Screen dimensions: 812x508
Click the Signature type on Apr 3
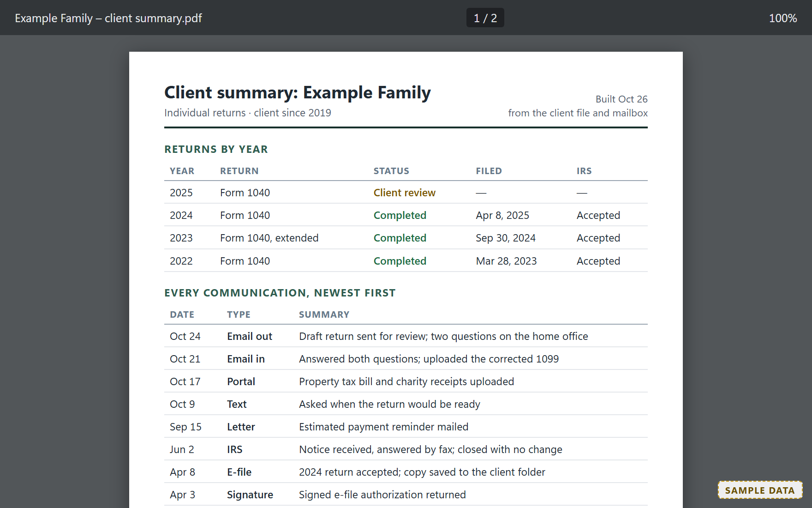click(250, 495)
